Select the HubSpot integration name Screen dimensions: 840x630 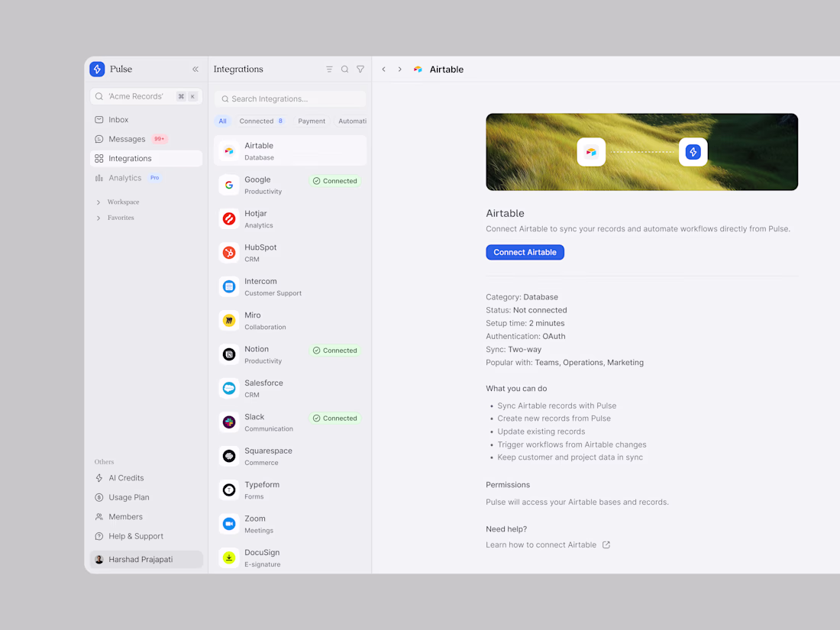260,247
